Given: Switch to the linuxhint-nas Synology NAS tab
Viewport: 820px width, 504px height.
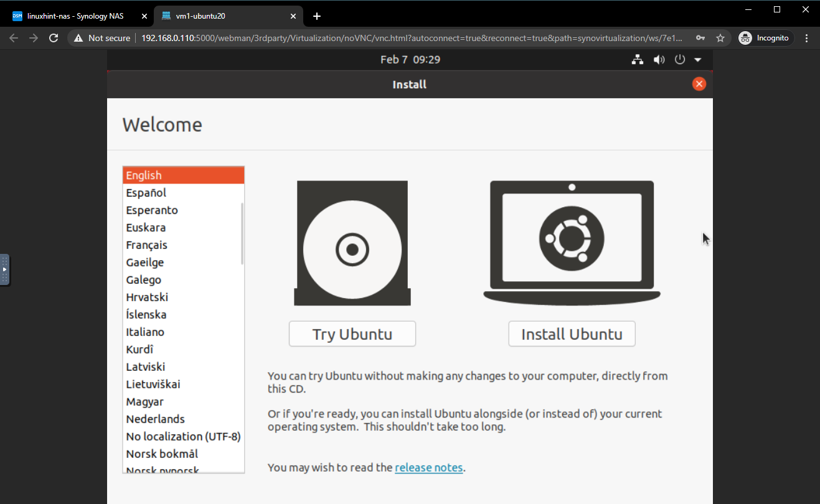Looking at the screenshot, I should point(75,16).
